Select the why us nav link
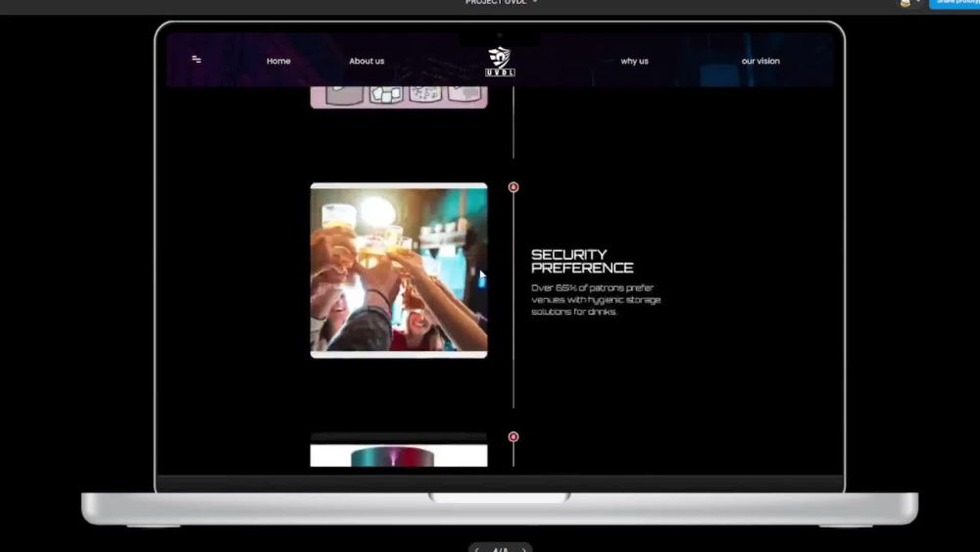This screenshot has width=980, height=552. 634,61
